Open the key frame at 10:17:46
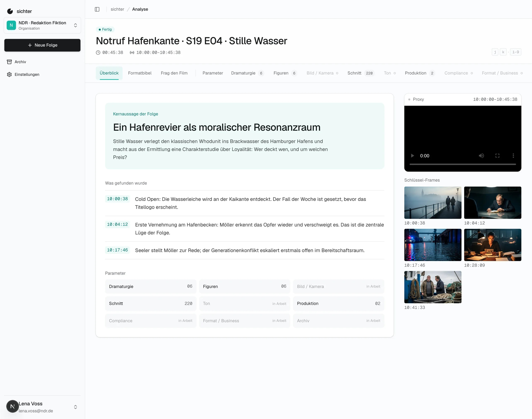 (433, 245)
